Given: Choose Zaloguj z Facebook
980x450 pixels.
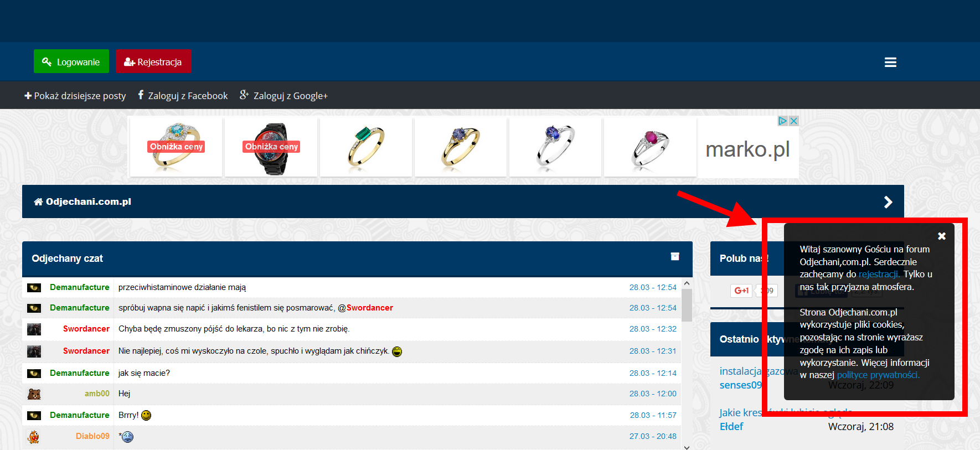Looking at the screenshot, I should [183, 96].
